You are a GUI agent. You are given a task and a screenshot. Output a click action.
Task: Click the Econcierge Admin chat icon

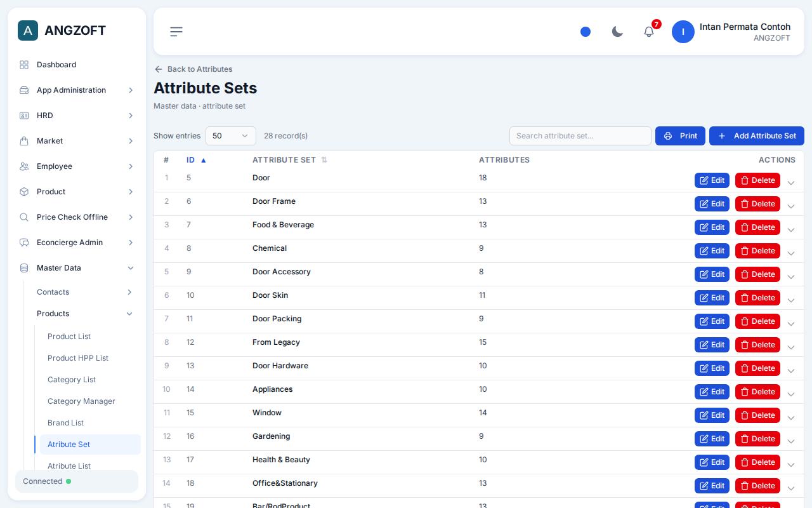(24, 243)
